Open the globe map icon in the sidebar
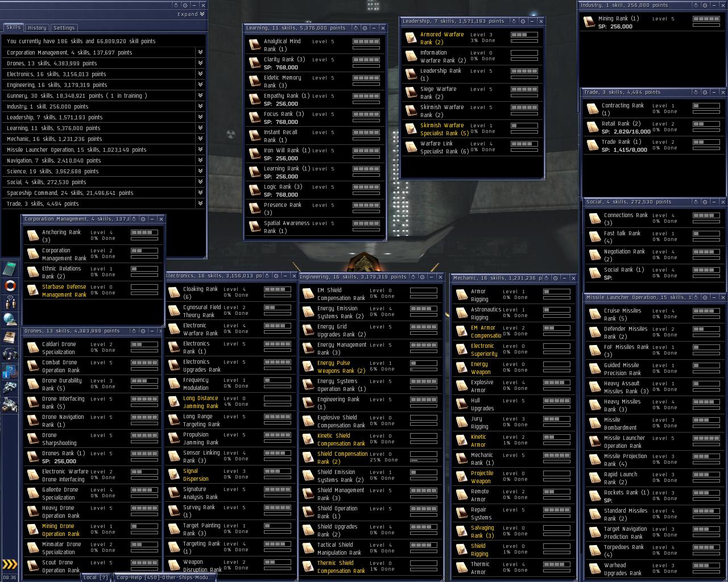Viewport: 728px width, 582px height. 10,319
